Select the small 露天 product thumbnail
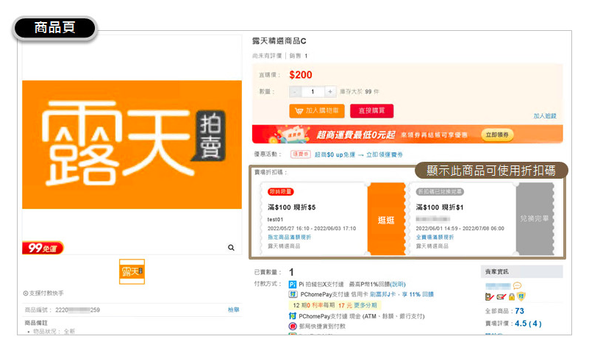The image size is (589, 364). point(132,272)
